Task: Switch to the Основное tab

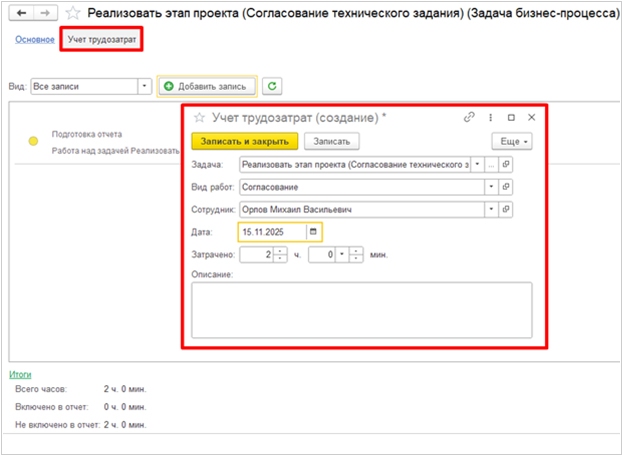Action: click(x=34, y=39)
